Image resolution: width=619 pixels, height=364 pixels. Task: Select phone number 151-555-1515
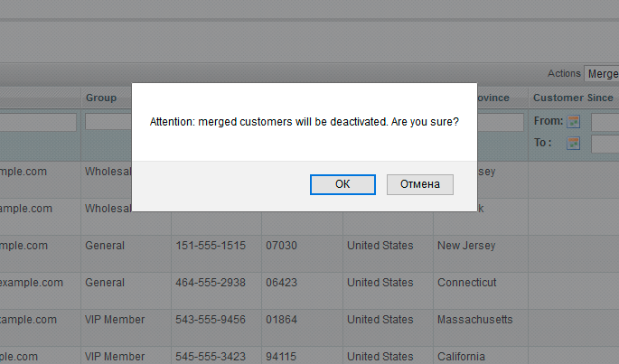pos(211,246)
